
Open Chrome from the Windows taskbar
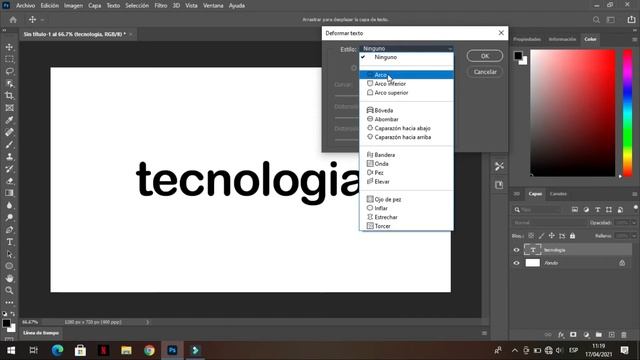149,350
